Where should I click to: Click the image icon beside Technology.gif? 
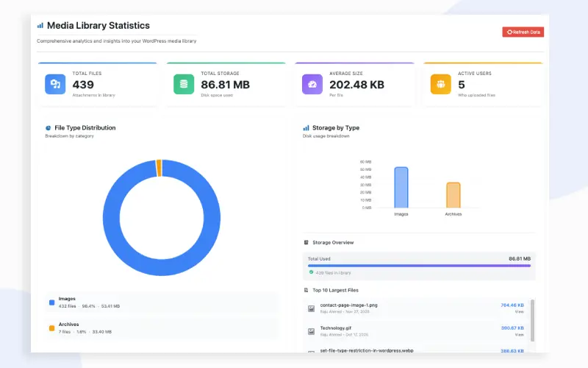pyautogui.click(x=312, y=330)
